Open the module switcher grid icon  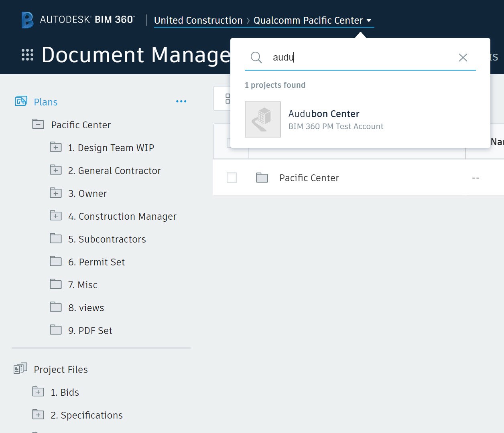point(27,55)
